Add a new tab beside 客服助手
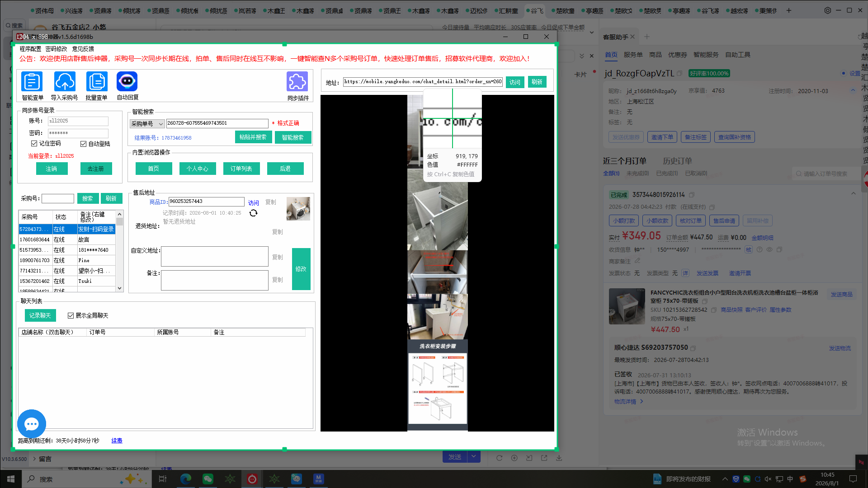The height and width of the screenshot is (488, 868). [x=647, y=37]
